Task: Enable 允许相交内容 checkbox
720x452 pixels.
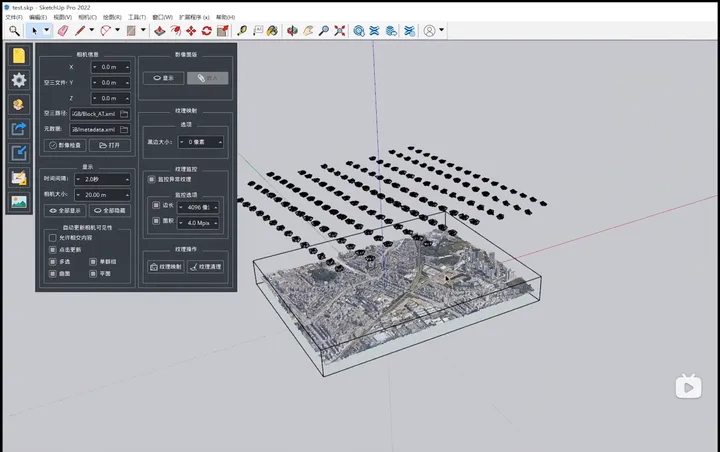Action: click(52, 238)
